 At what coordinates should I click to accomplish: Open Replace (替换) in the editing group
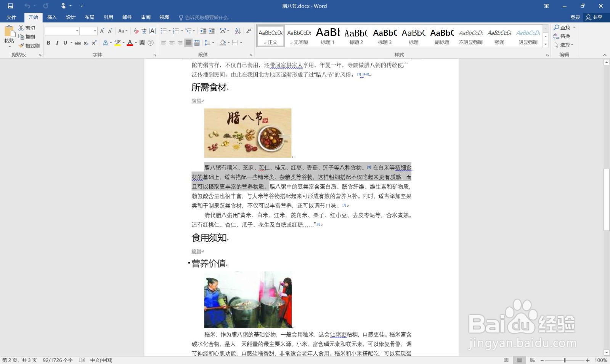tap(564, 36)
